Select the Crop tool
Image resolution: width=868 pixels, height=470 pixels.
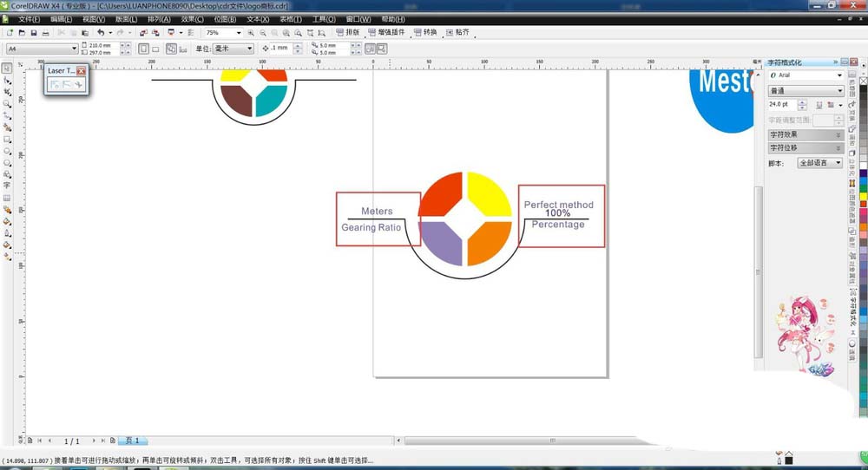point(7,92)
